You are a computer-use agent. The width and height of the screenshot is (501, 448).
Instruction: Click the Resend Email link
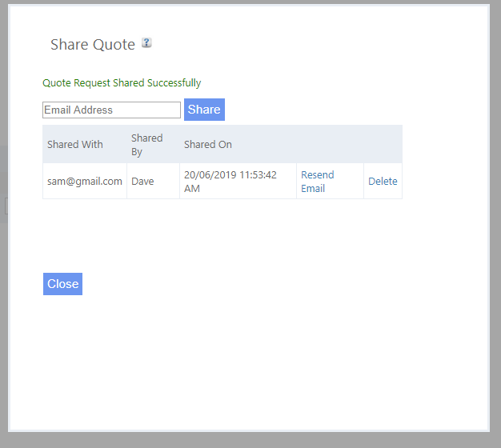tap(317, 182)
